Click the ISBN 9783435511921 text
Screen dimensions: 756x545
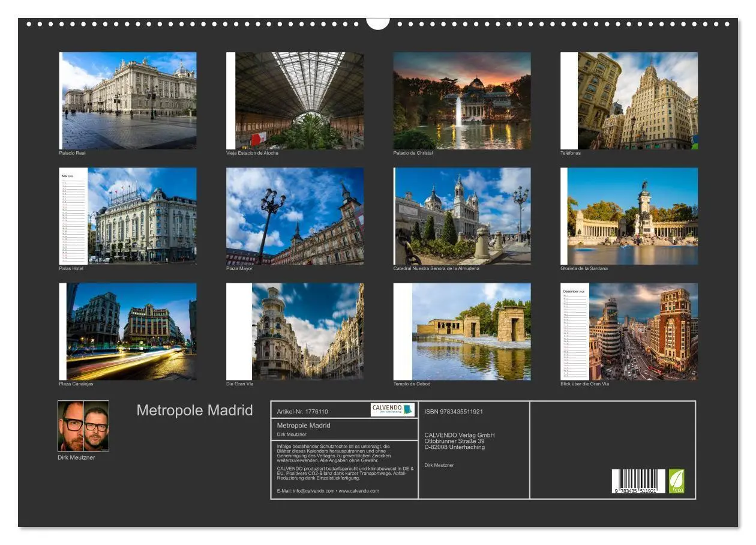click(x=454, y=412)
